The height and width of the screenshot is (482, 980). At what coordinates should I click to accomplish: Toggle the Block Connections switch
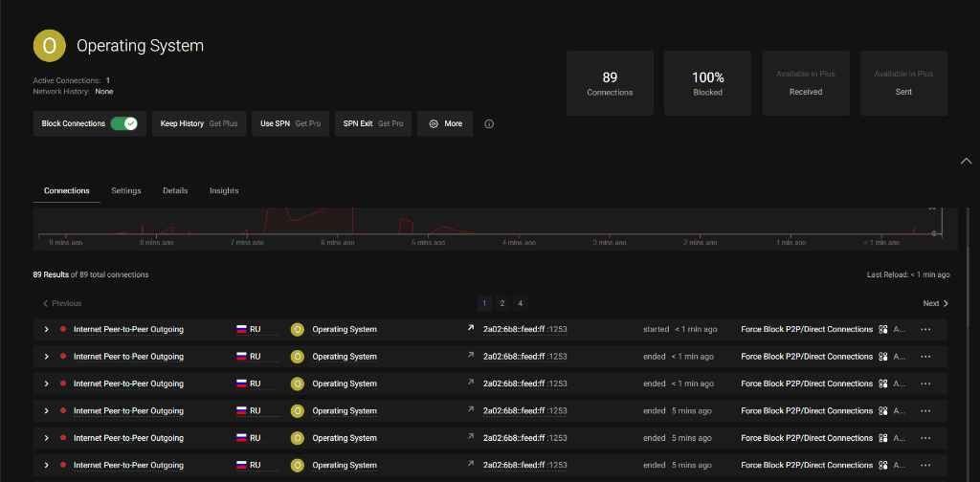coord(123,123)
